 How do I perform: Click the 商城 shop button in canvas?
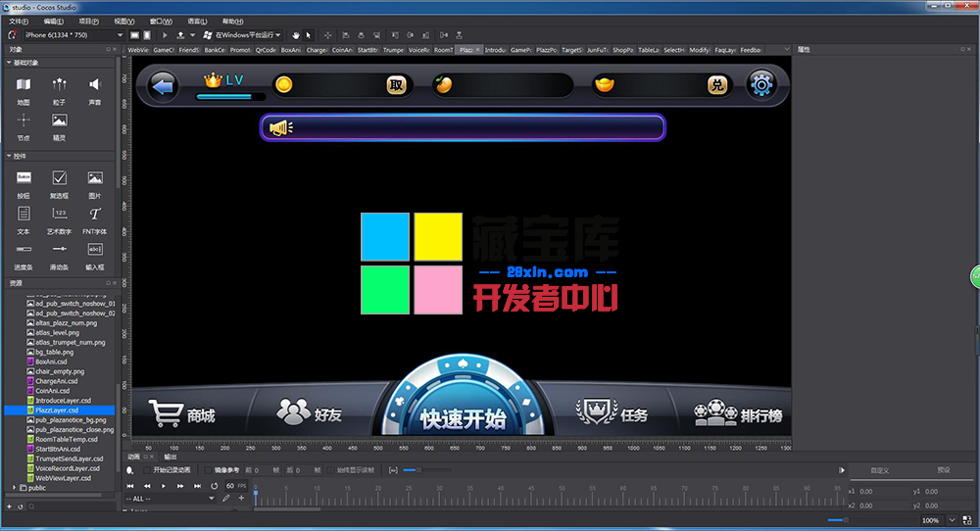182,413
